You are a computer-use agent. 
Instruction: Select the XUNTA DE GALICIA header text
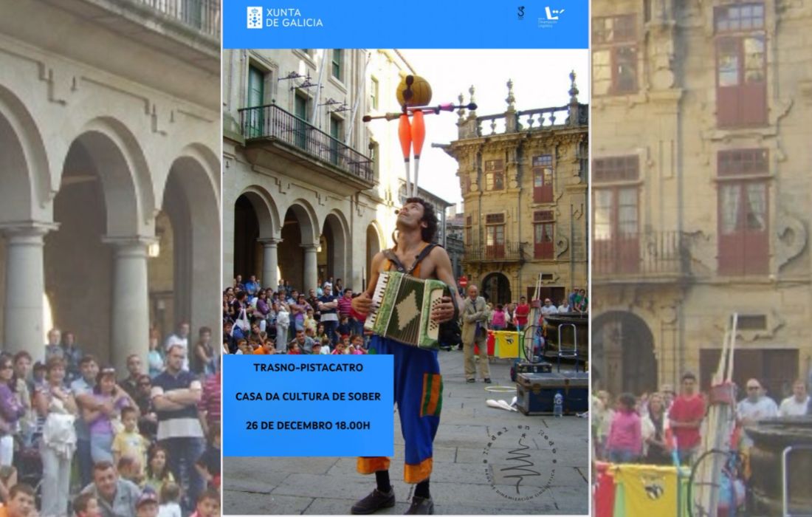[294, 17]
